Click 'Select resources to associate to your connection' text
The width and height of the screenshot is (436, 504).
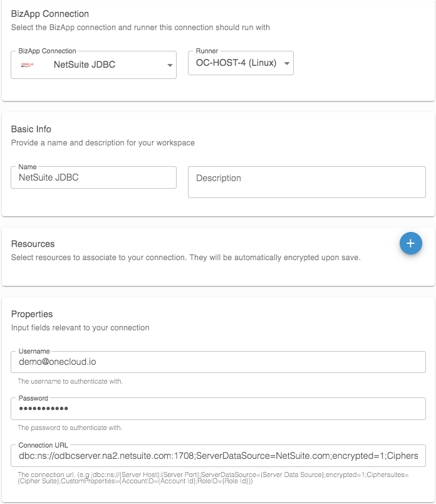point(185,258)
